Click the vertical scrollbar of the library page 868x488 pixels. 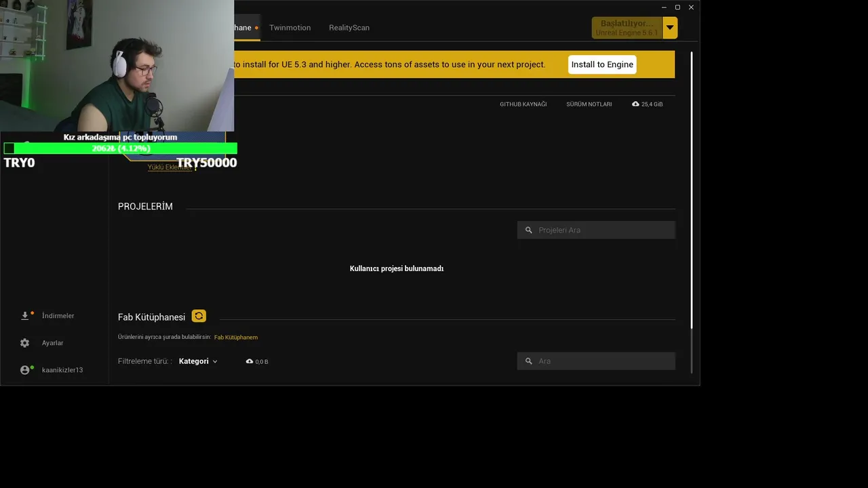[692, 190]
